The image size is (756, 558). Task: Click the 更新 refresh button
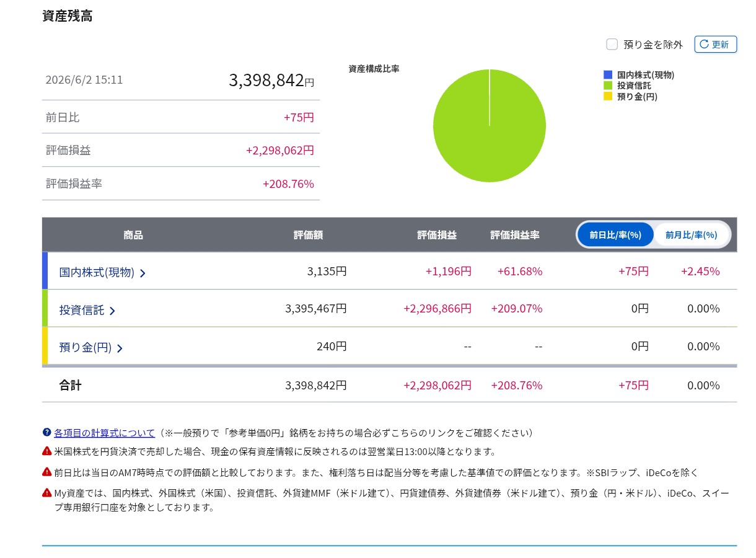(x=716, y=45)
